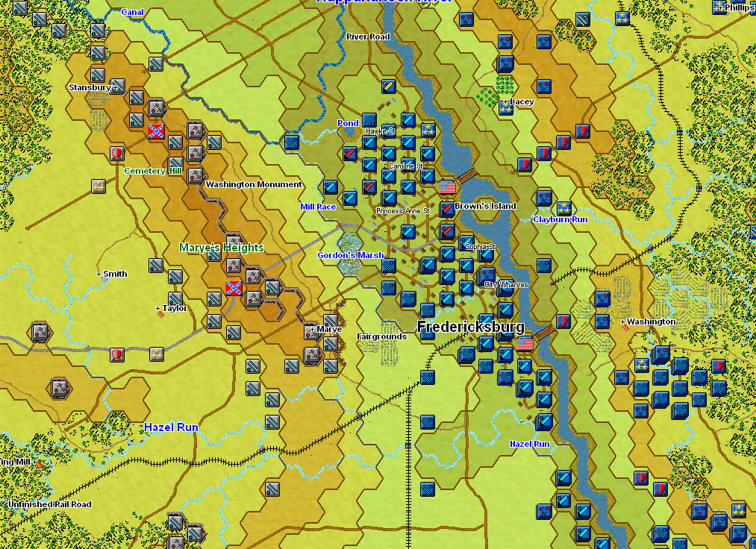Select Union artillery stack above City Wharves label

486,276
